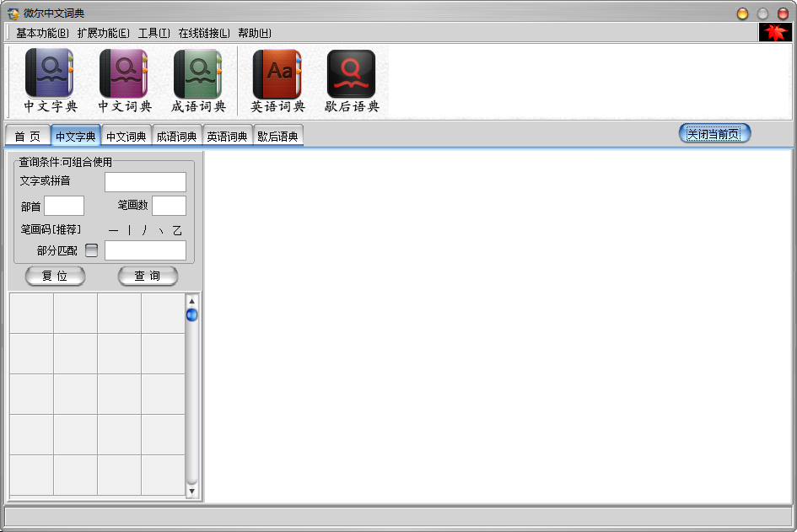797x532 pixels.
Task: Open the 歇后语典 black book icon
Action: pos(352,74)
